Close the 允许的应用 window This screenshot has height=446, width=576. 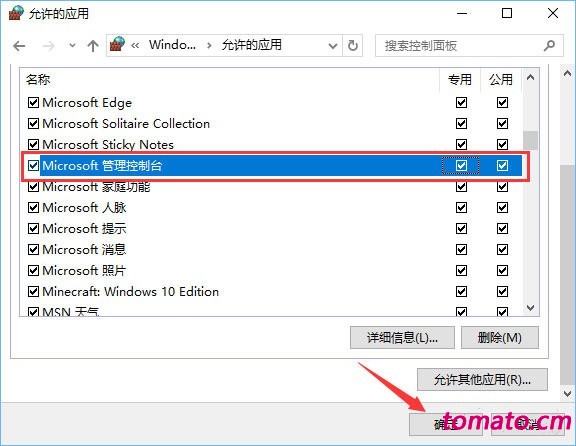tap(552, 14)
